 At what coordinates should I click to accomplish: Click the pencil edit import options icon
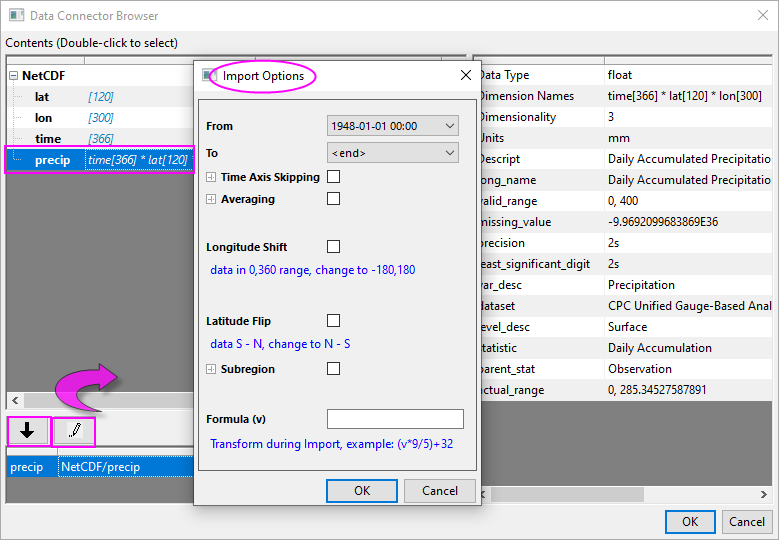74,431
